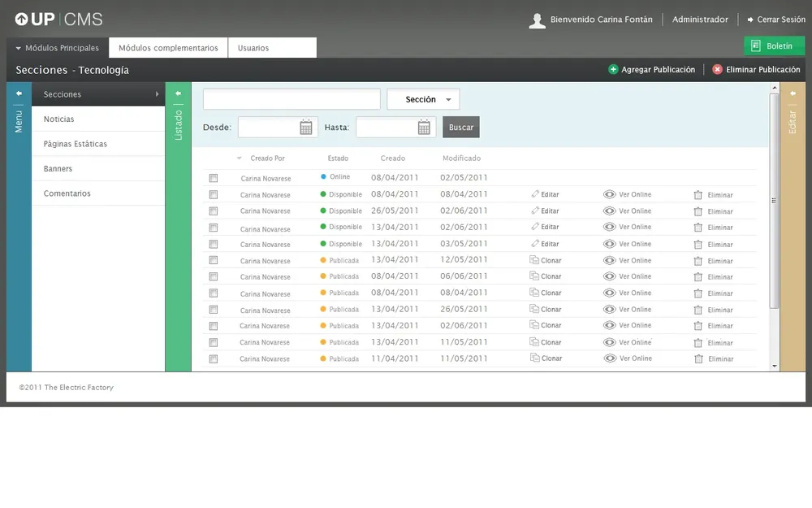Click the red Eliminar Publicación icon
Viewport: 812px width, 508px height.
click(x=717, y=70)
